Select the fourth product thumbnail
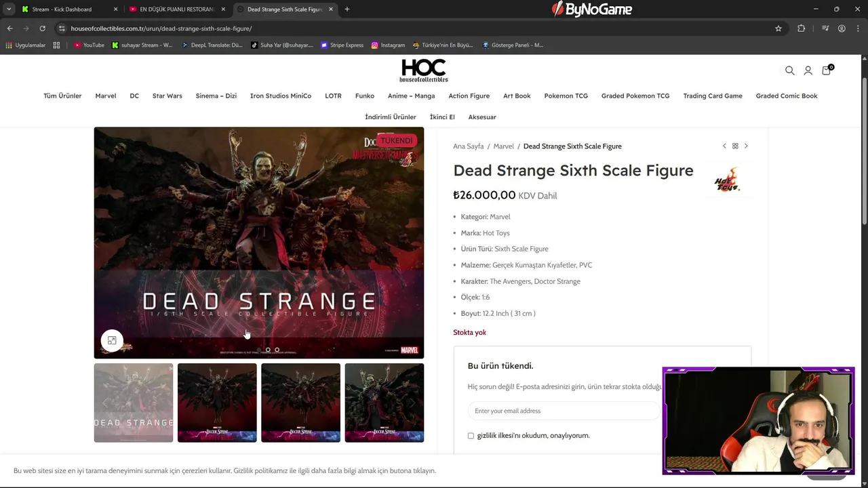Image resolution: width=868 pixels, height=488 pixels. click(x=384, y=403)
